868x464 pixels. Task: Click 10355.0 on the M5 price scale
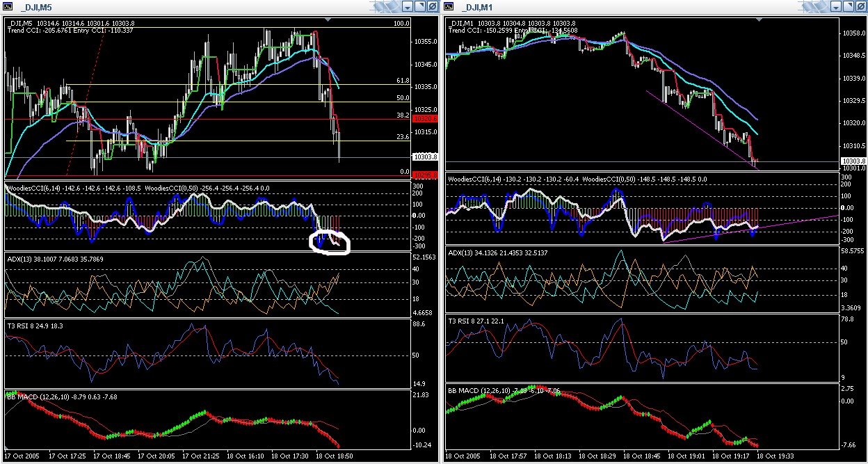click(425, 42)
